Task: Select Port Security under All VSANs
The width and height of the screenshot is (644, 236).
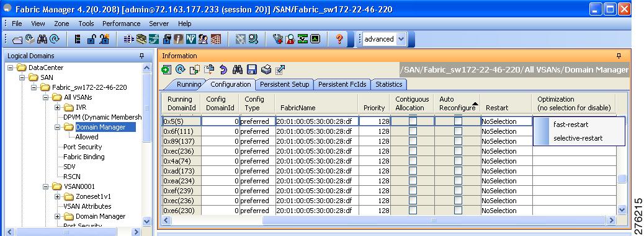Action: [83, 147]
